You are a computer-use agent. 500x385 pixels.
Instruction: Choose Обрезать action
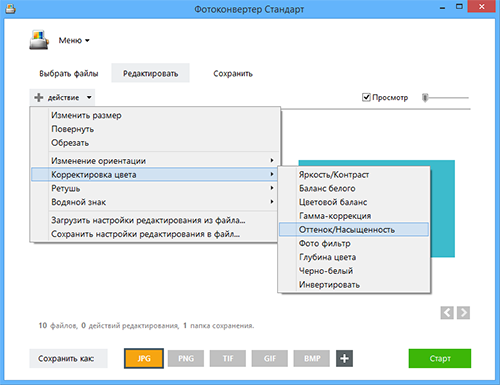[155, 143]
